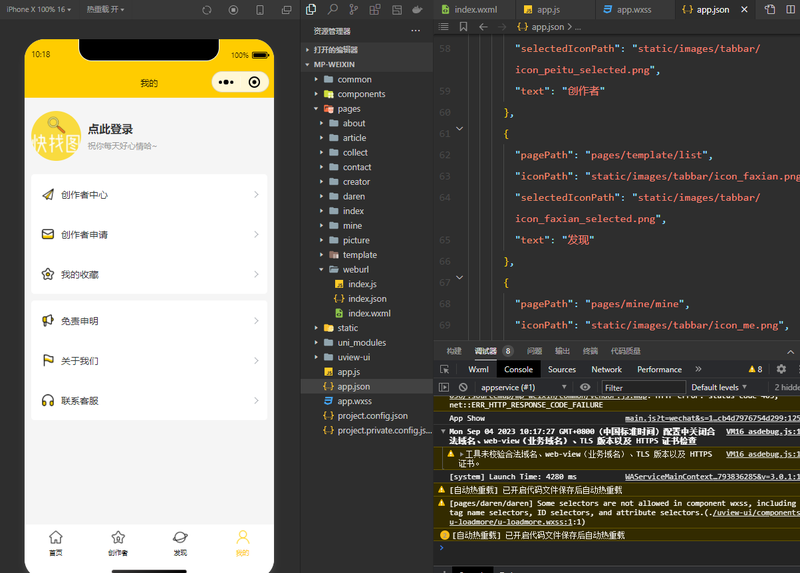Open the appservice context dropdown

coord(523,387)
